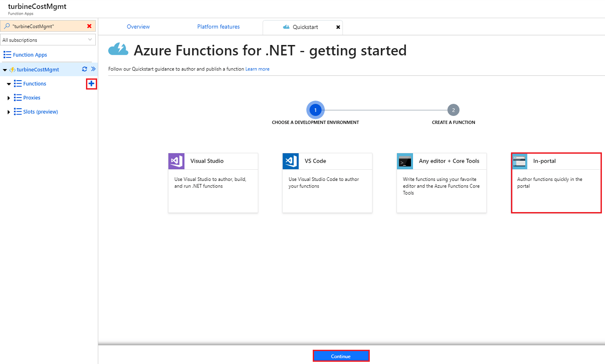605x364 pixels.
Task: Click the Visual Studio purple logo icon
Action: point(176,161)
